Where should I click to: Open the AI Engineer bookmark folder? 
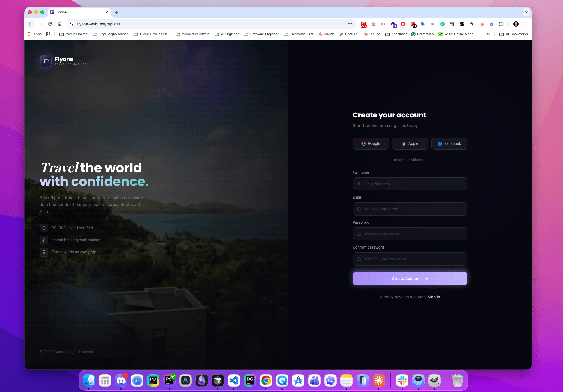(227, 34)
